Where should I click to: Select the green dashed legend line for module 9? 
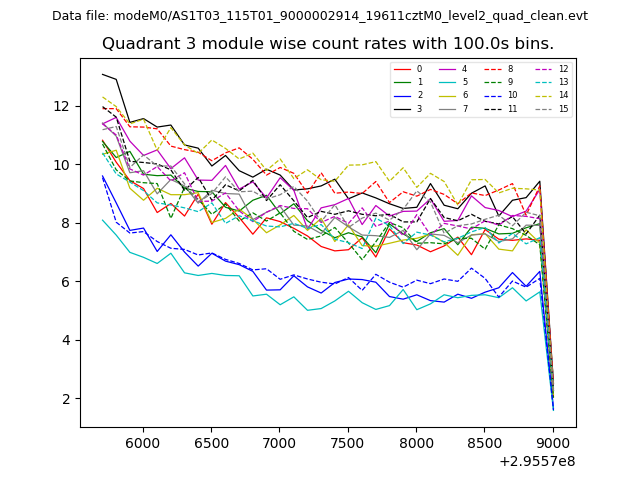(x=494, y=82)
